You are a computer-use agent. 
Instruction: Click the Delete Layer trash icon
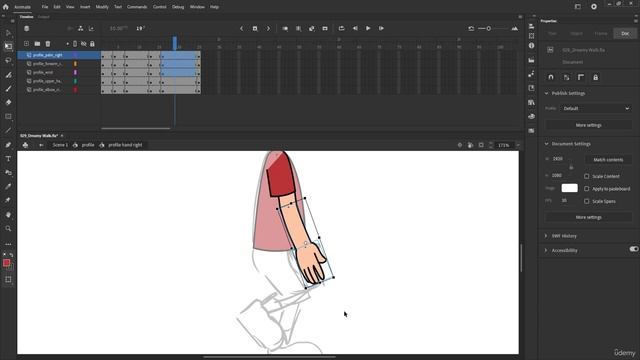tap(48, 44)
